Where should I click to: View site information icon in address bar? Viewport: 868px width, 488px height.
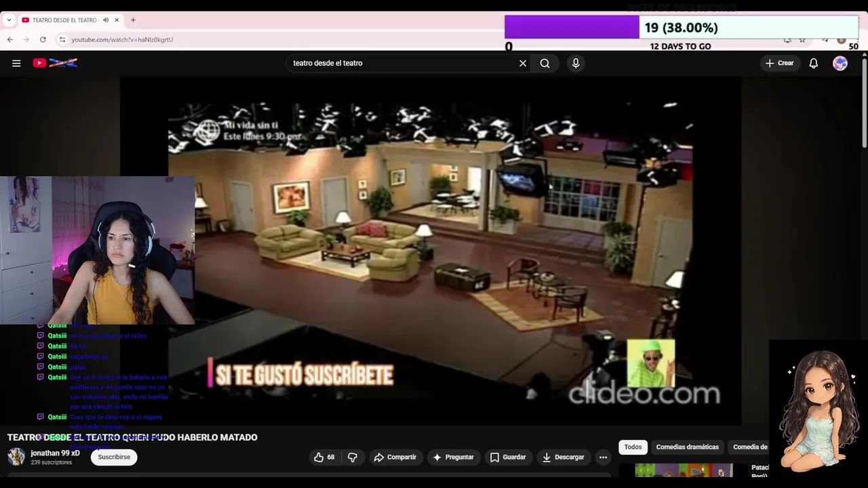(62, 39)
